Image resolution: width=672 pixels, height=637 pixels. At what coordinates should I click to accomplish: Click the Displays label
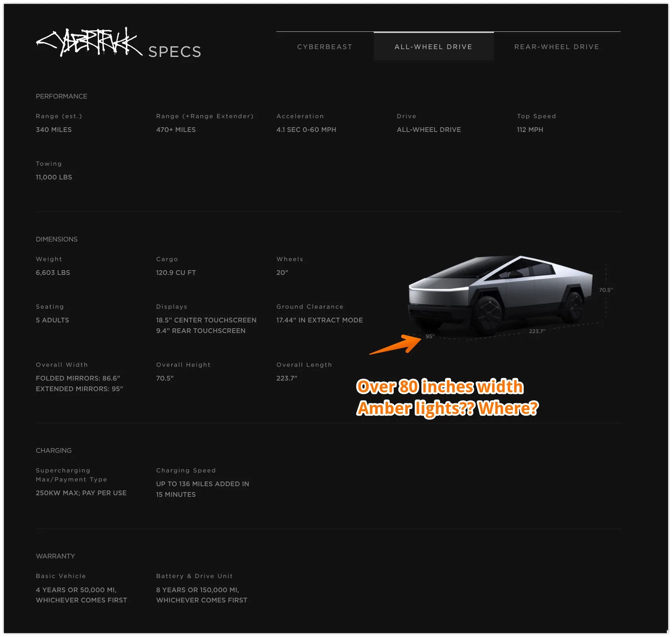[x=172, y=307]
